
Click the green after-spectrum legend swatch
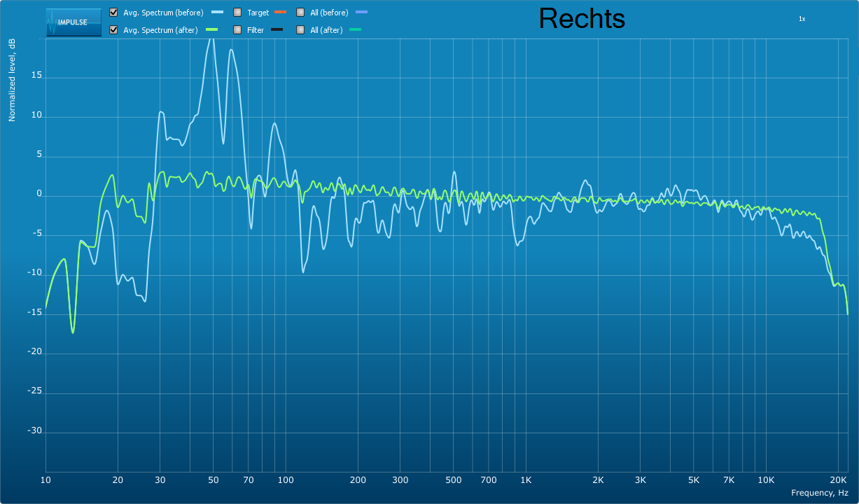point(211,29)
